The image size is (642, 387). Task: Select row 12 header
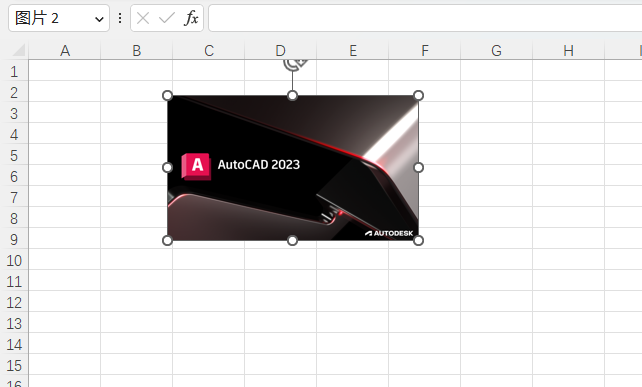tap(14, 303)
